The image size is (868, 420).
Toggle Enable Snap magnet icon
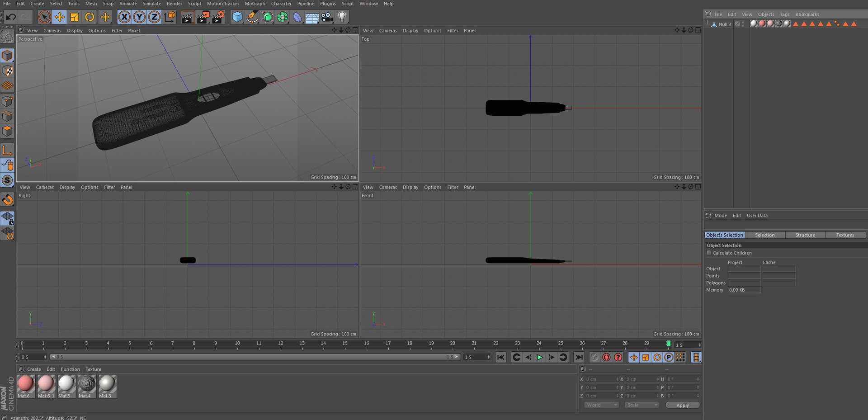[x=8, y=199]
